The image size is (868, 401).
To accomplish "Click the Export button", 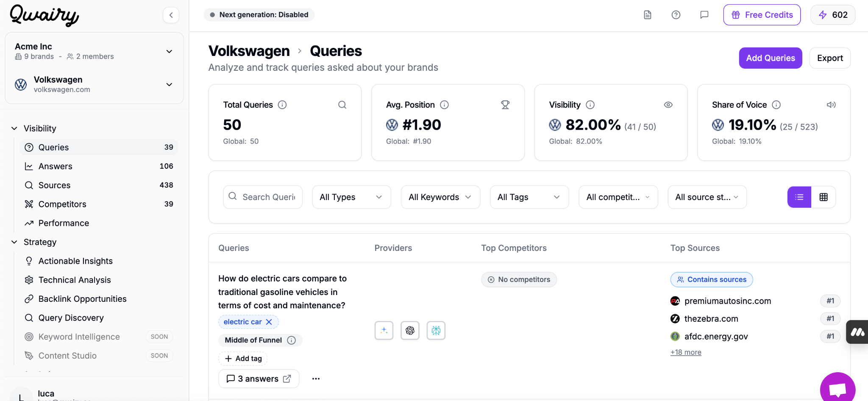I will (830, 58).
